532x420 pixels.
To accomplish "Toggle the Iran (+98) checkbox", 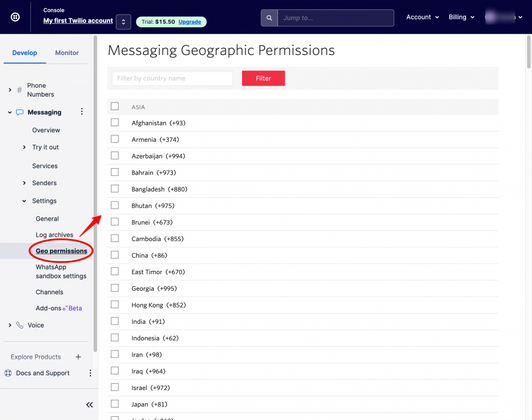I will pyautogui.click(x=115, y=354).
